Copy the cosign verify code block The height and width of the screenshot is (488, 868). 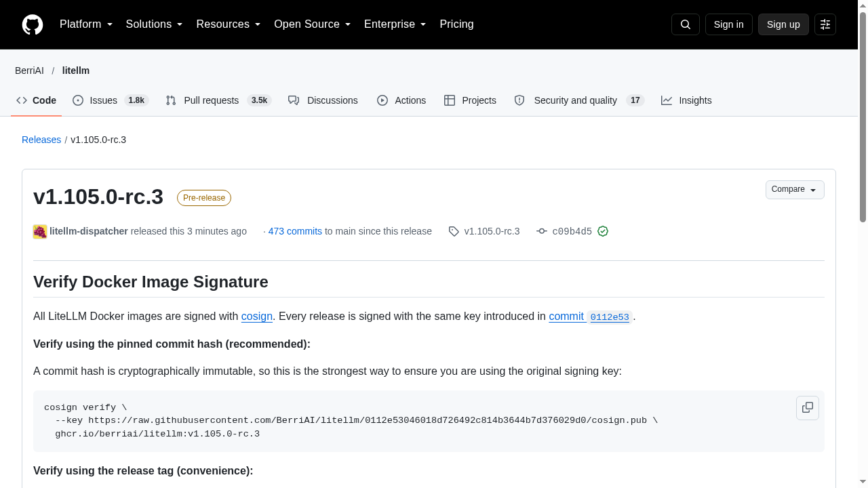tap(808, 408)
